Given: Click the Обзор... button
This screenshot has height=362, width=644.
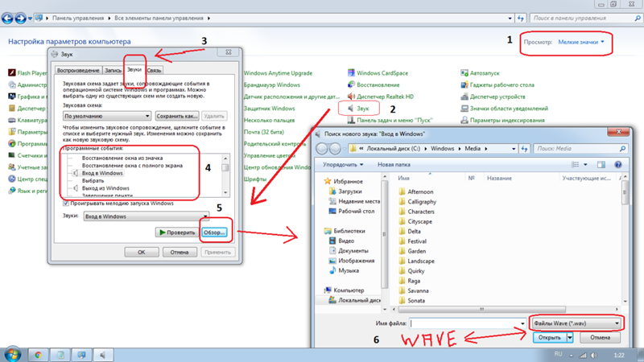Looking at the screenshot, I should (214, 232).
